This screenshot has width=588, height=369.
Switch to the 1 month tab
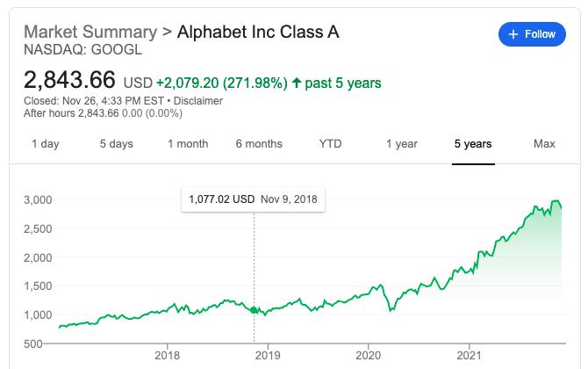[188, 144]
